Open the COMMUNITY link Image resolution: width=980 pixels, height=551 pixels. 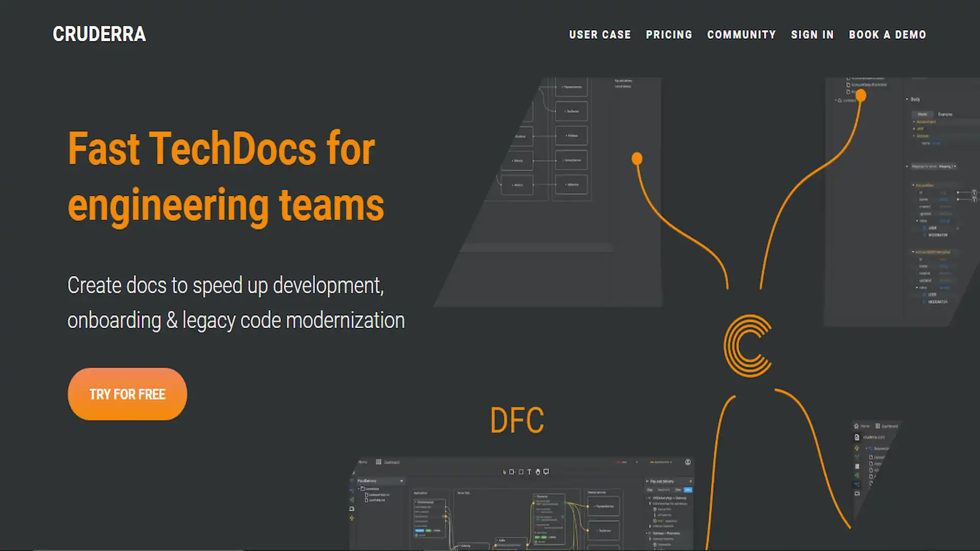point(741,35)
